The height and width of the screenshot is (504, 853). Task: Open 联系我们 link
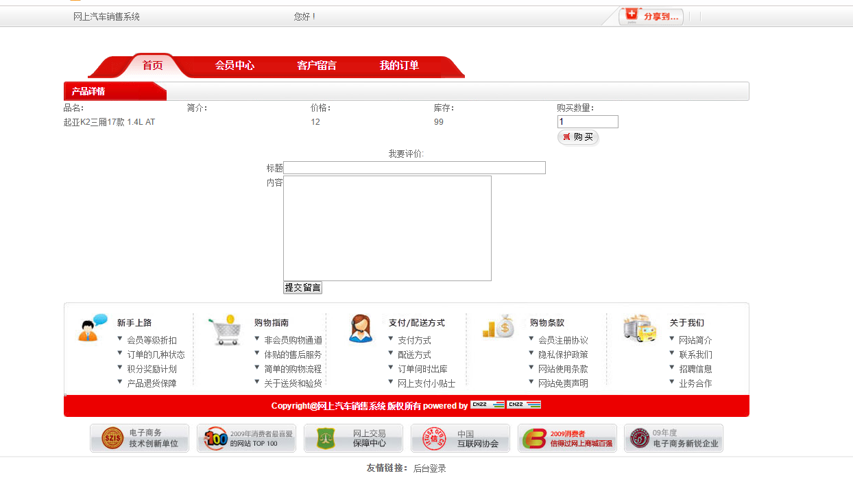click(695, 355)
